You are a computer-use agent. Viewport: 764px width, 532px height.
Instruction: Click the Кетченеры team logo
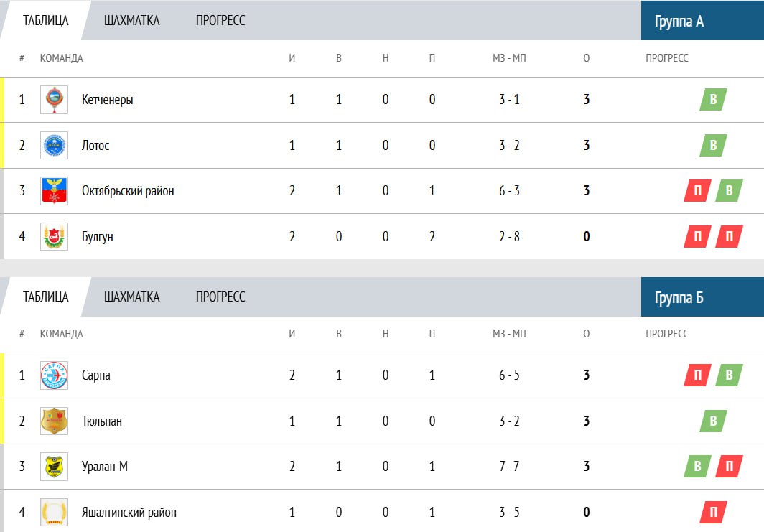pos(54,100)
